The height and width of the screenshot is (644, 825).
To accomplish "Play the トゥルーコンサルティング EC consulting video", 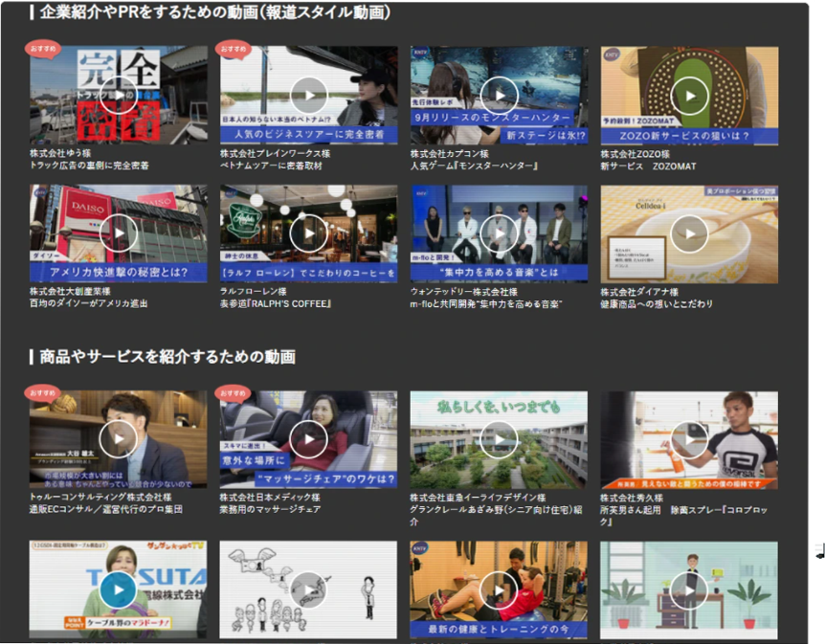I will tap(118, 439).
